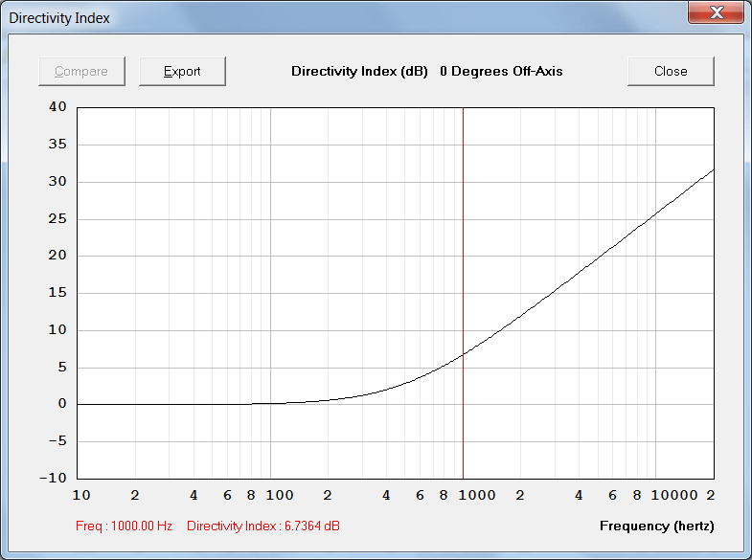Click the 20 label on the vertical axis
The width and height of the screenshot is (752, 560).
point(57,256)
